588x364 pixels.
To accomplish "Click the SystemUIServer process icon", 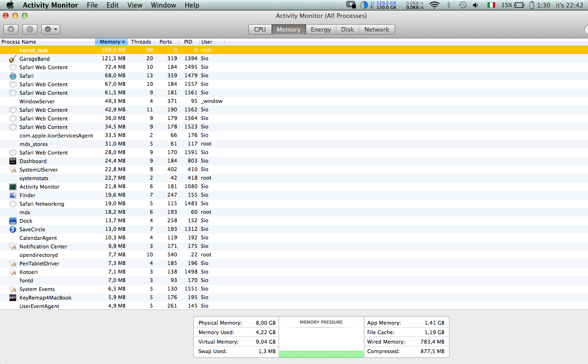I will pos(13,170).
